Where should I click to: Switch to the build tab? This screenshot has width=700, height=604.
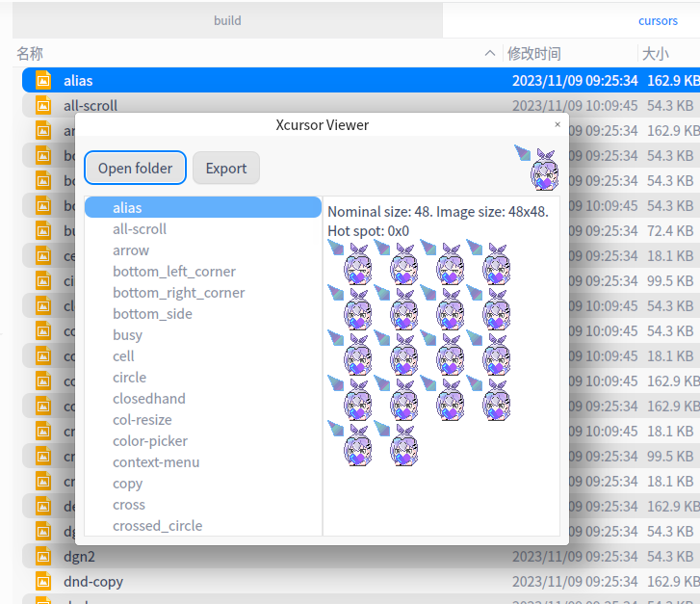(227, 20)
